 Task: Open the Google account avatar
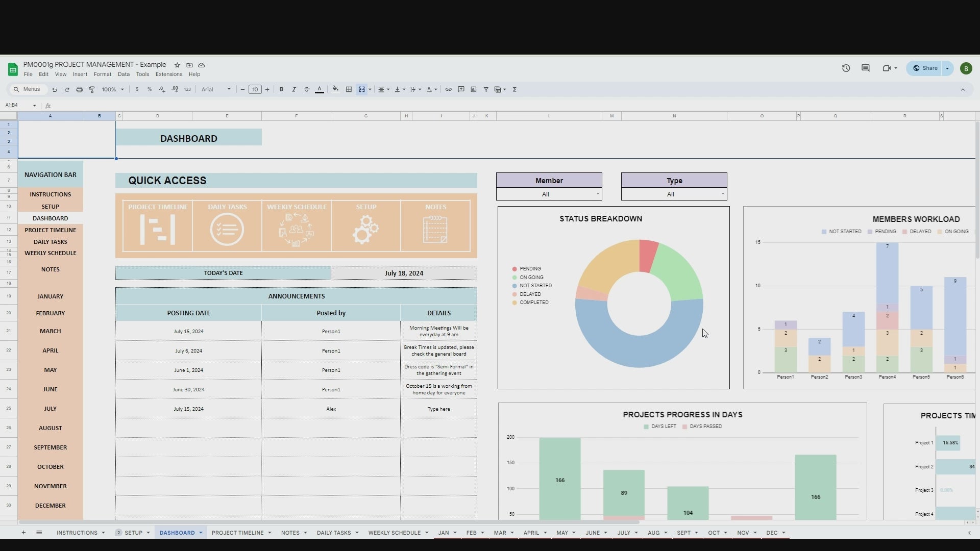point(966,68)
